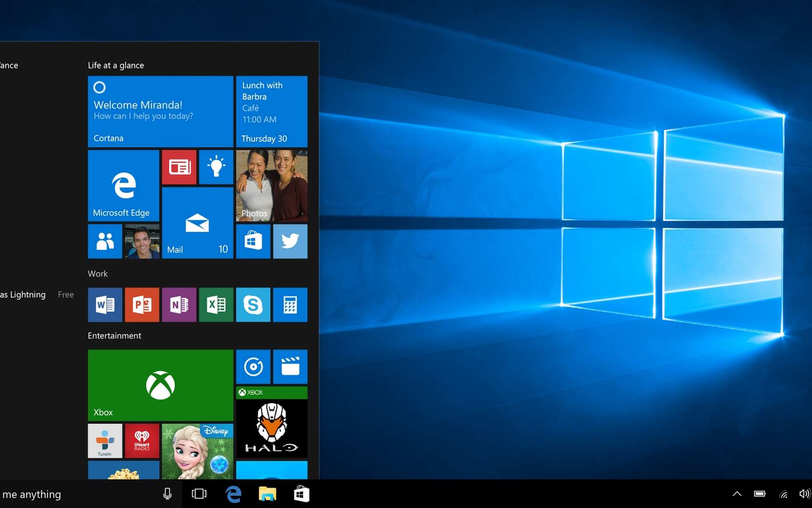Open the Wi-Fi network icon in tray
The width and height of the screenshot is (812, 508).
tap(783, 494)
